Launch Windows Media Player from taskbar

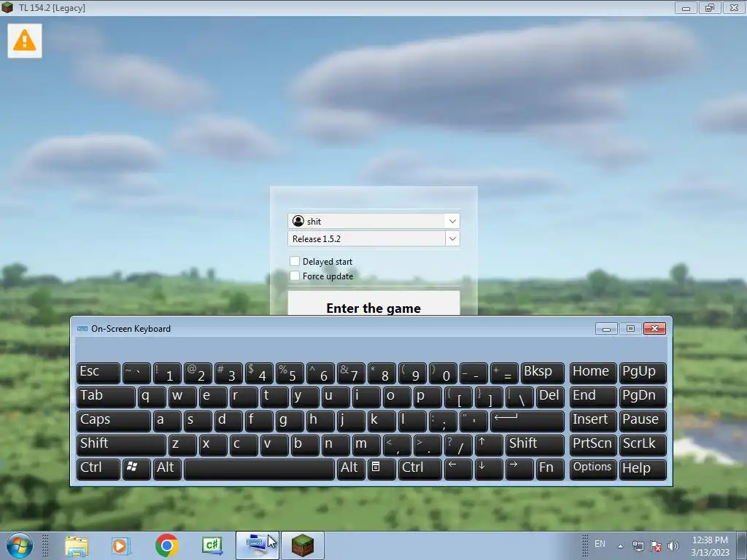(x=120, y=545)
